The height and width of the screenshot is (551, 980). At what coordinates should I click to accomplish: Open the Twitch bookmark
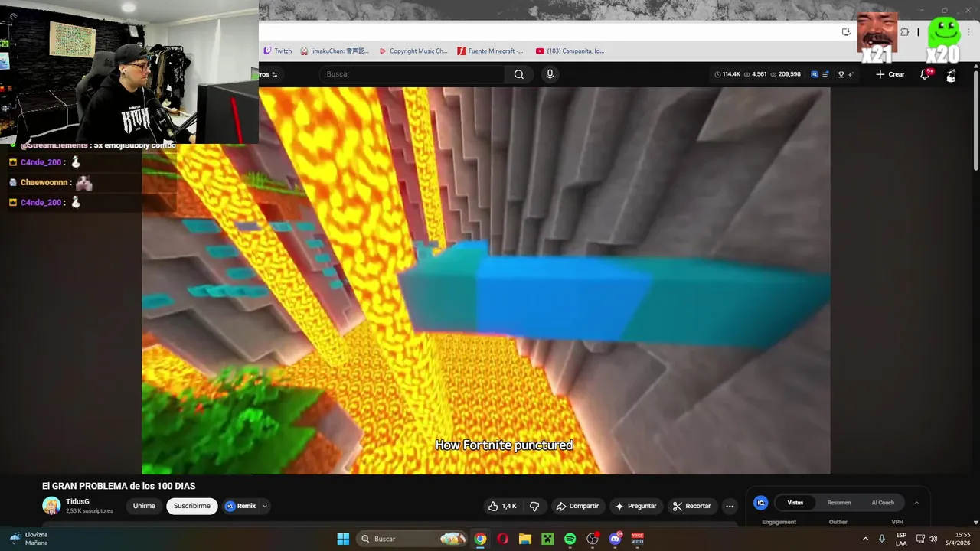[278, 51]
